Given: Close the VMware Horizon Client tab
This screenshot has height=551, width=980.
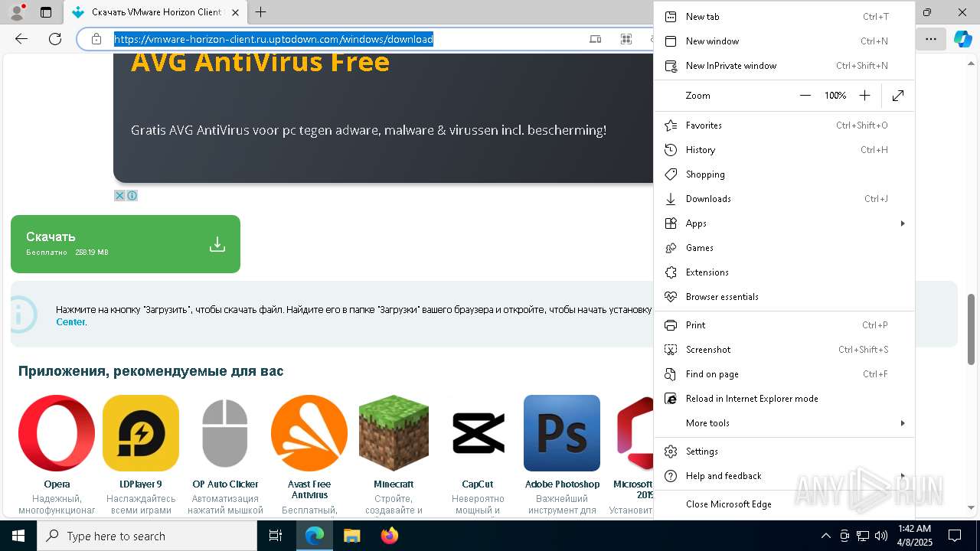Looking at the screenshot, I should coord(235,12).
